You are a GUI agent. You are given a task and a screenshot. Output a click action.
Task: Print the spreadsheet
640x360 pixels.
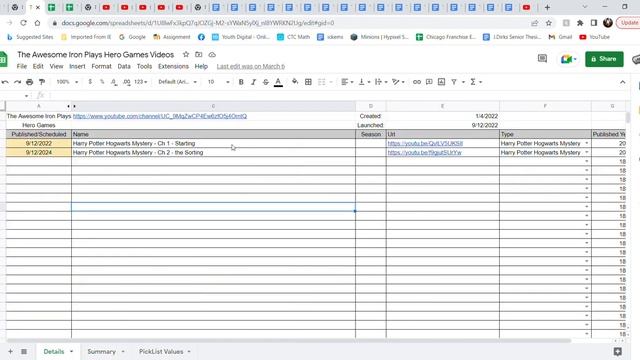point(29,82)
